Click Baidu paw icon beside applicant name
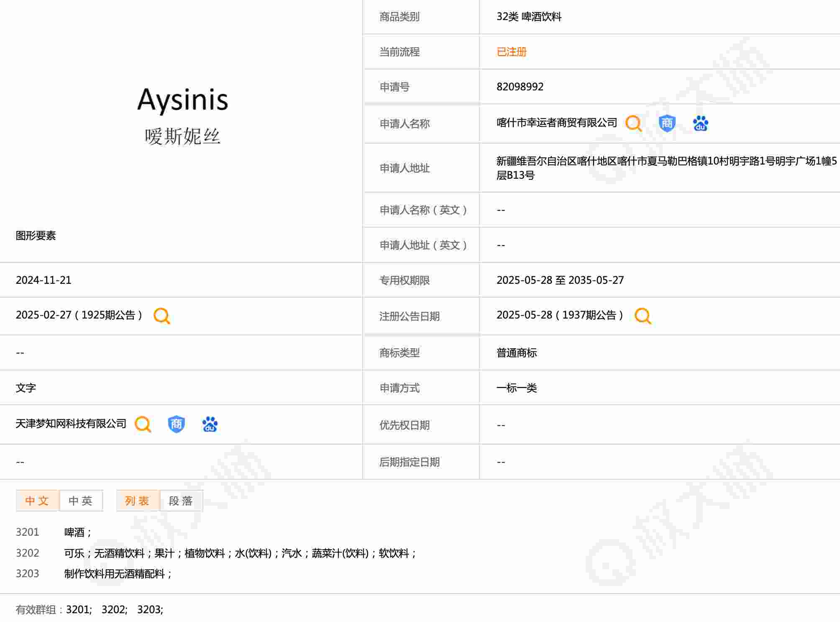 click(700, 123)
